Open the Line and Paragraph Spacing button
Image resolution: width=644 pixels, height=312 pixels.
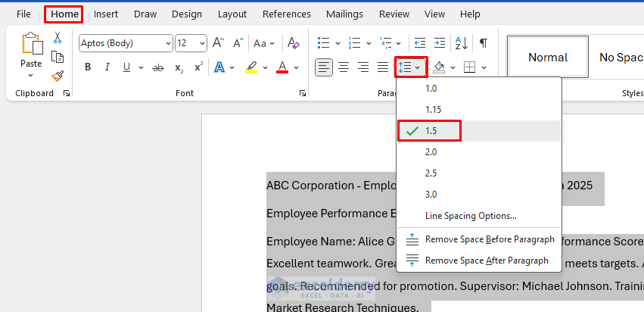click(x=410, y=67)
